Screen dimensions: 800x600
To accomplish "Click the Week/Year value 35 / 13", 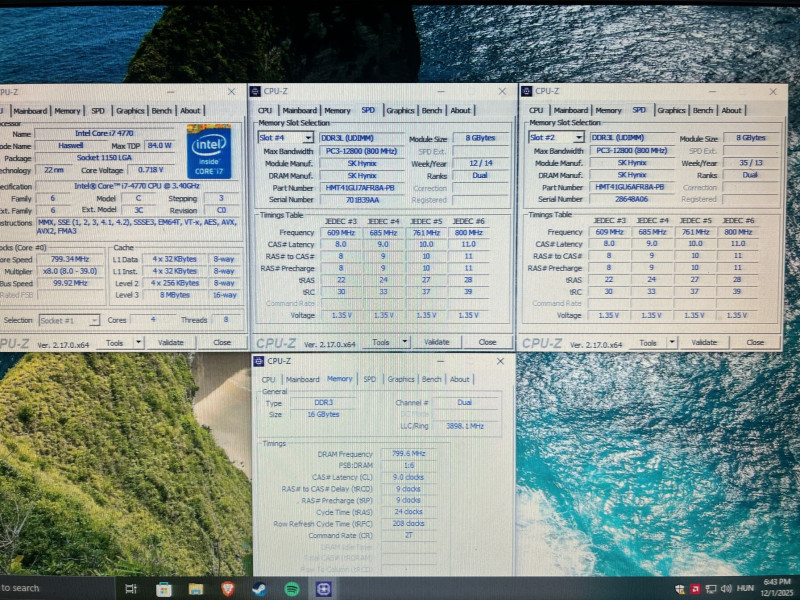I will pos(751,163).
